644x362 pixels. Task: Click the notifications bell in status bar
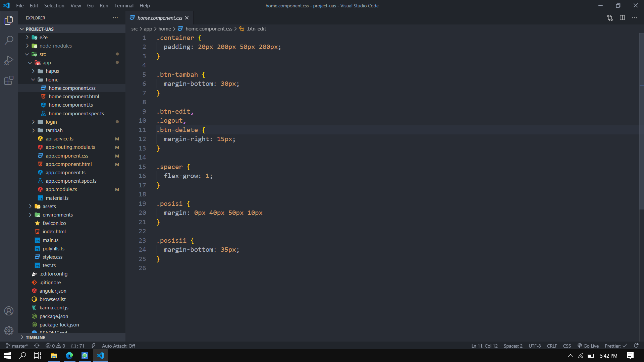636,346
